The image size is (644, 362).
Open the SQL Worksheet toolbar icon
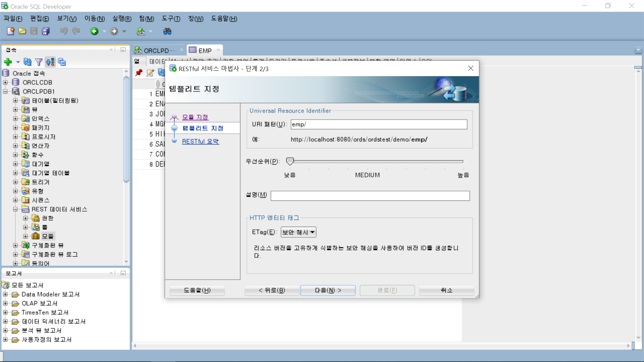tap(141, 31)
